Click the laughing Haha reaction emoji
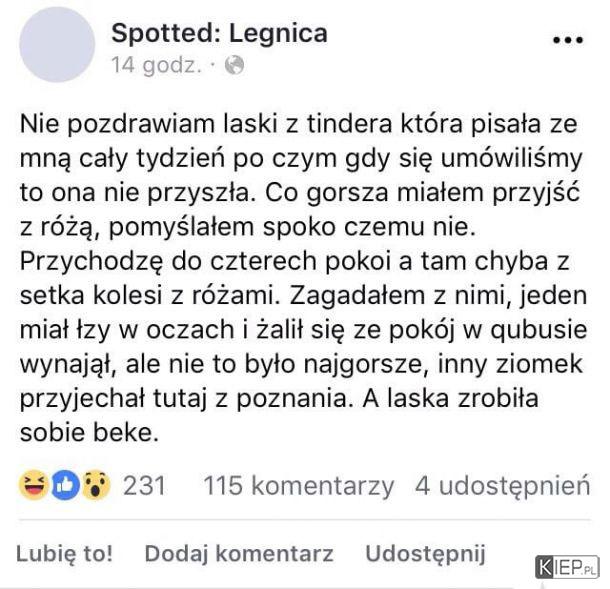610x589 pixels. (x=34, y=485)
